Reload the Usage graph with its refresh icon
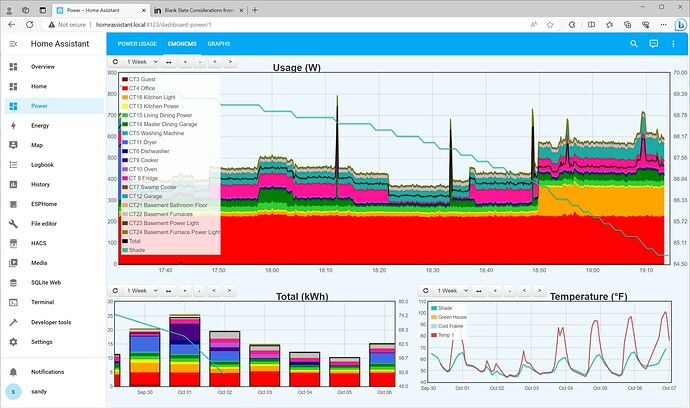The width and height of the screenshot is (690, 408). 115,62
